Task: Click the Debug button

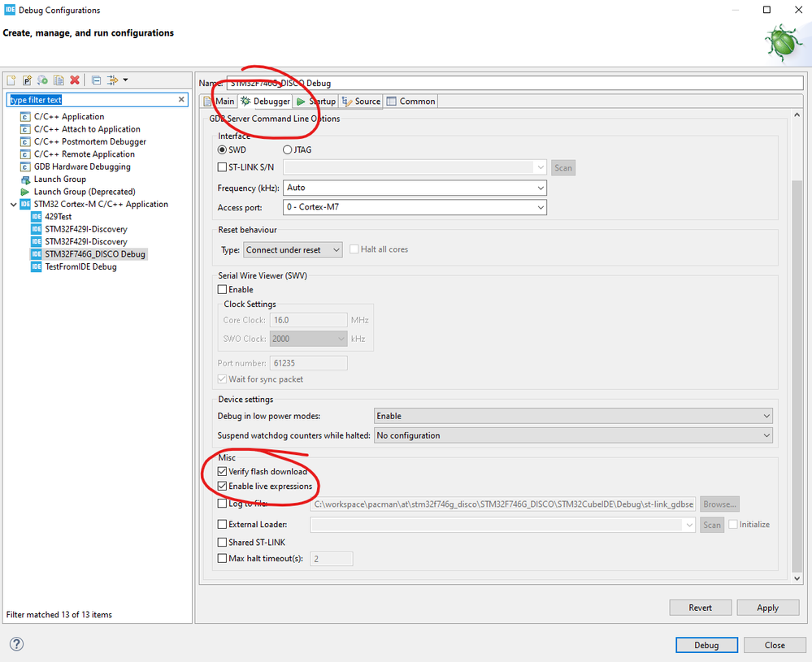Action: (706, 645)
